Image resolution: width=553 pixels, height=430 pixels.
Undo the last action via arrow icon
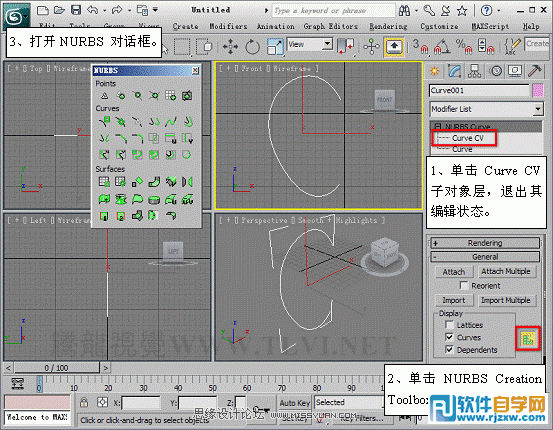93,10
